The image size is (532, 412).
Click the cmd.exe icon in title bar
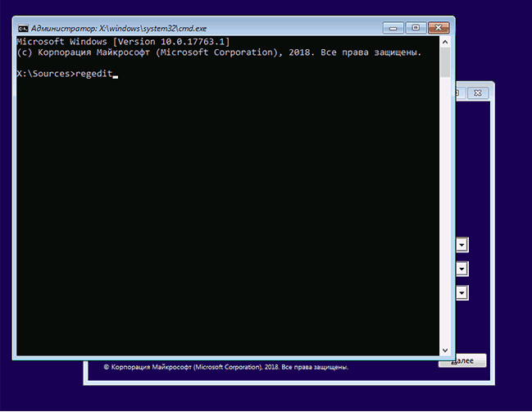(23, 28)
